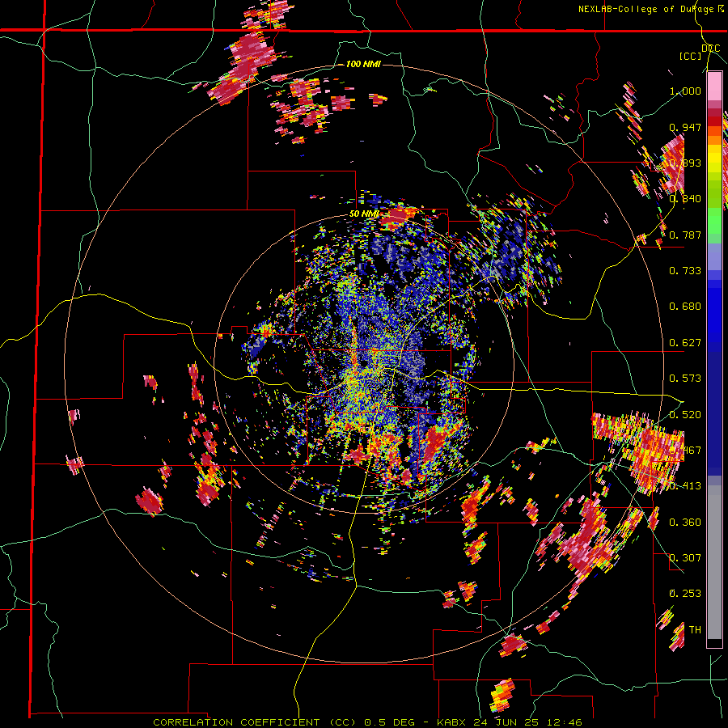The image size is (728, 728).
Task: Click the 0.5 DEG elevation text
Action: (x=388, y=722)
